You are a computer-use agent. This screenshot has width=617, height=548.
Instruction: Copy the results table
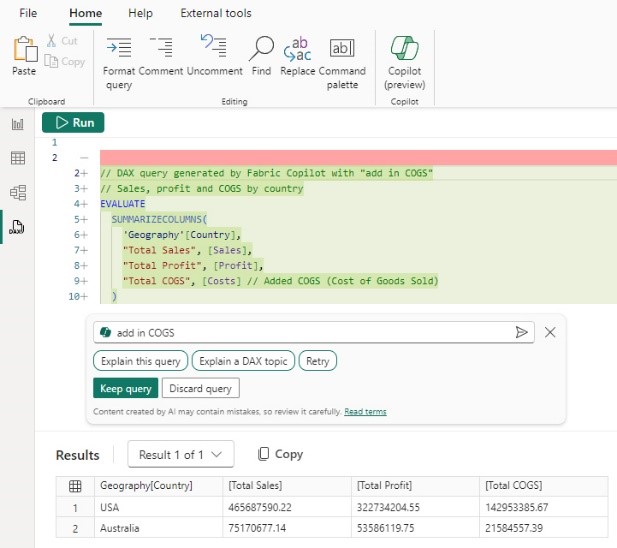point(281,454)
